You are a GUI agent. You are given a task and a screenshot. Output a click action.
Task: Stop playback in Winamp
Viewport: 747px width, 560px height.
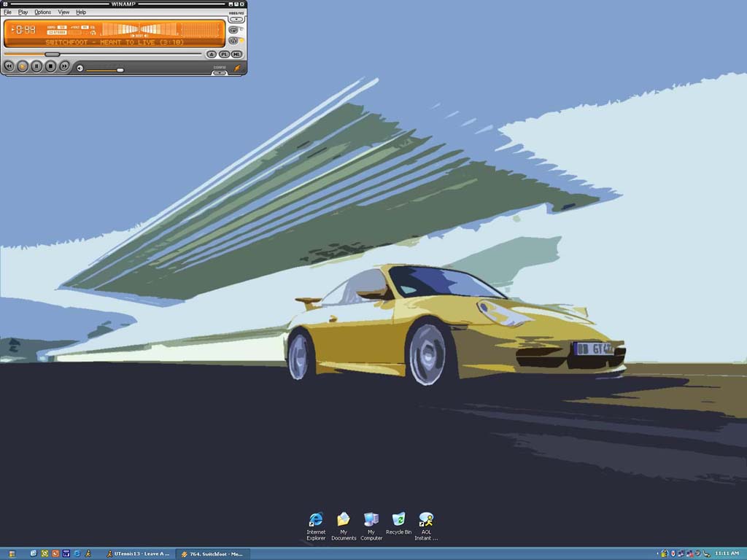pos(50,66)
